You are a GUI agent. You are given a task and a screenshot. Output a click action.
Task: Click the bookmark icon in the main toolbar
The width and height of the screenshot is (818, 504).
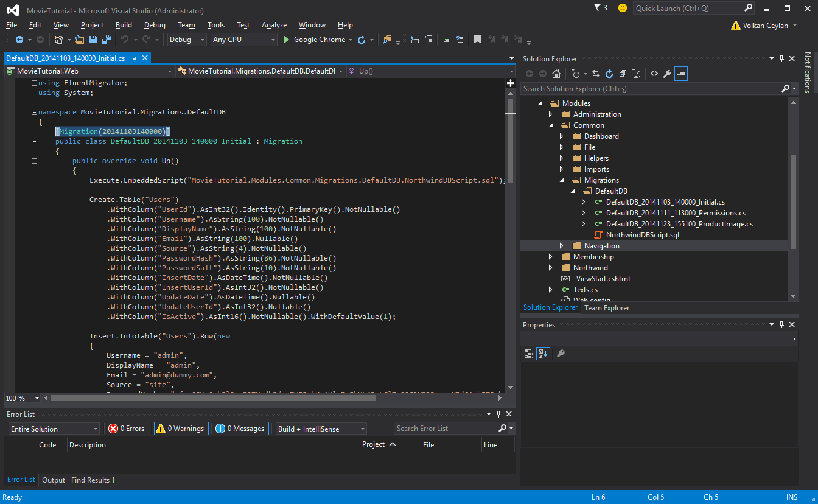(x=477, y=40)
